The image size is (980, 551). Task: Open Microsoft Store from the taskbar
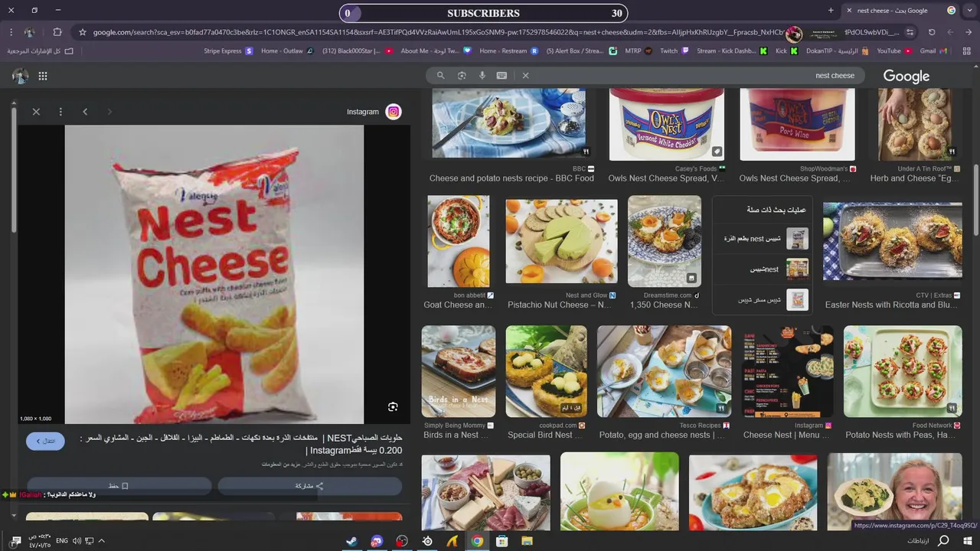click(502, 541)
